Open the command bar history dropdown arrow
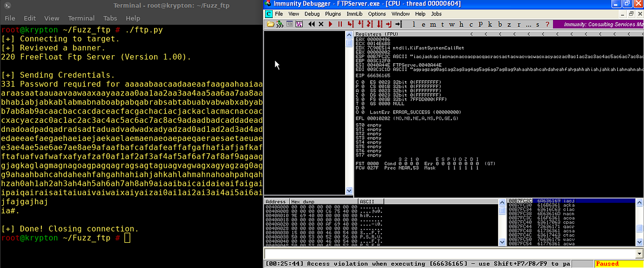 pos(639,254)
